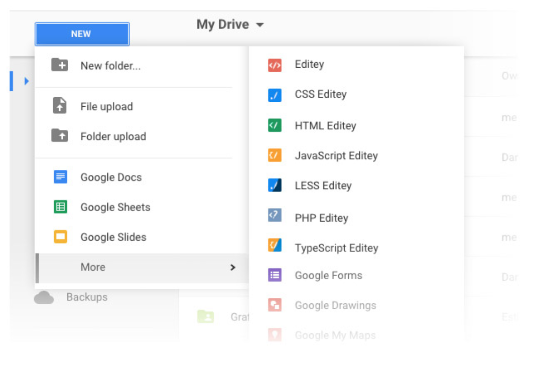Click the yellow Google Slides icon
Viewport: 539px width, 392px height.
tap(61, 237)
